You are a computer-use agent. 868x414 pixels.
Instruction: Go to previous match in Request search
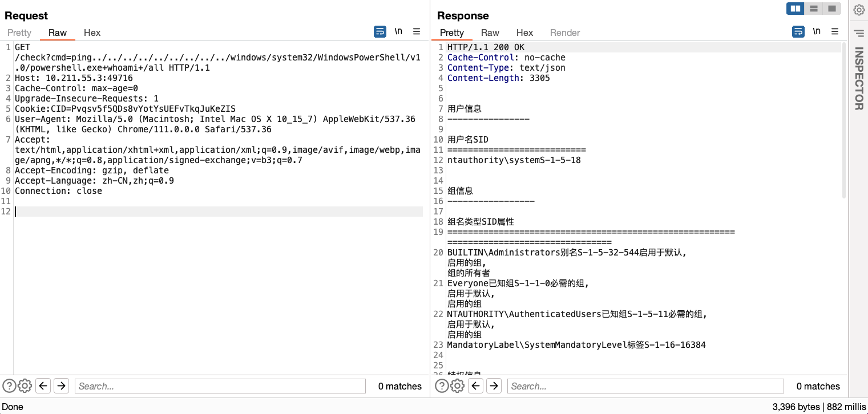pyautogui.click(x=43, y=386)
